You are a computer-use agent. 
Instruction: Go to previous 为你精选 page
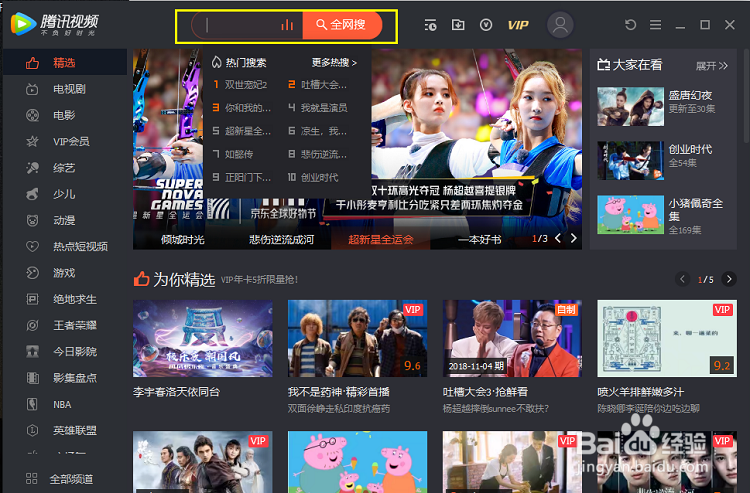[x=682, y=279]
